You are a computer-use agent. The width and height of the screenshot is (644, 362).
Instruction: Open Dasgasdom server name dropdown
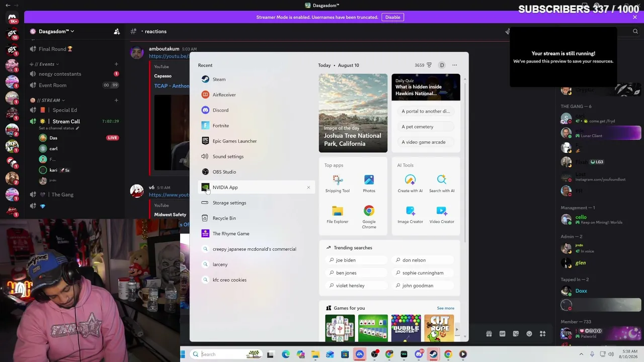click(x=56, y=31)
